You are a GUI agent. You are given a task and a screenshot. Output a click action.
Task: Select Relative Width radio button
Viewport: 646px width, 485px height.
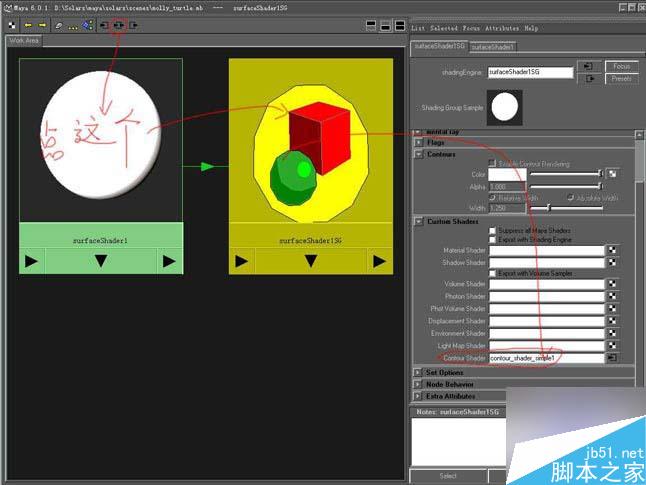click(x=492, y=198)
